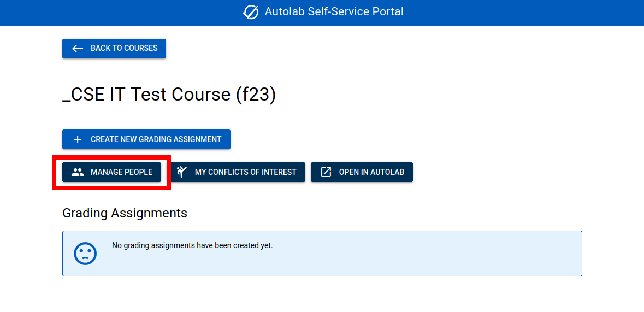Click the sad face icon in the info box
The width and height of the screenshot is (644, 312).
pos(85,253)
